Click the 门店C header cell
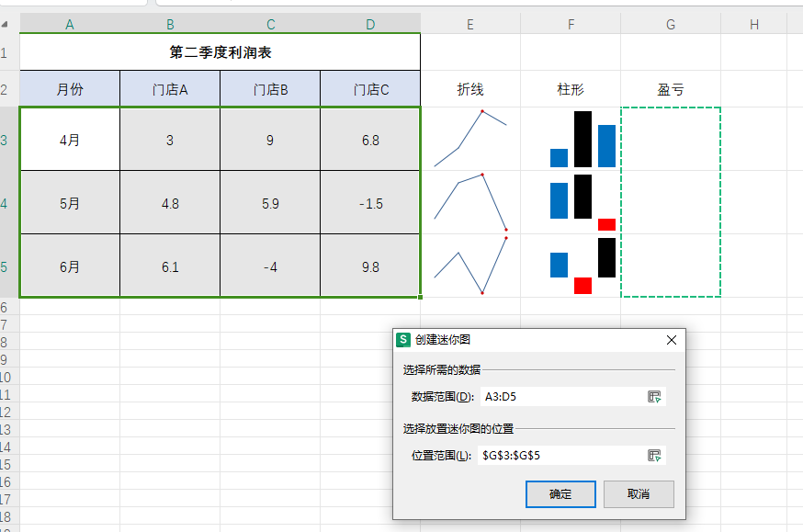This screenshot has height=532, width=803. [371, 89]
